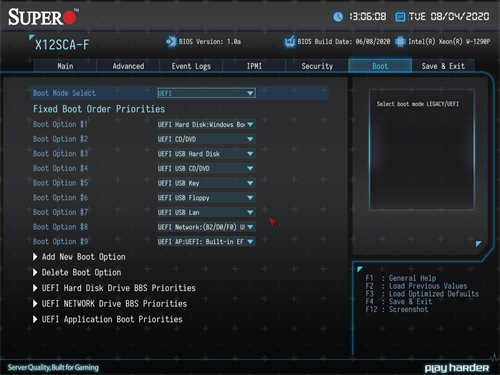This screenshot has width=500, height=375.
Task: Open the Boot Mode Select dropdown
Action: click(x=206, y=93)
